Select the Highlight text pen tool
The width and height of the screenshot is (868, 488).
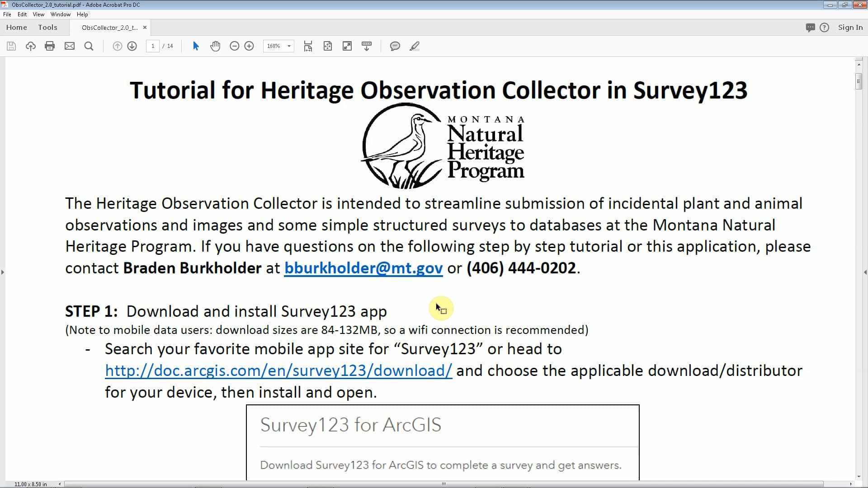point(415,46)
